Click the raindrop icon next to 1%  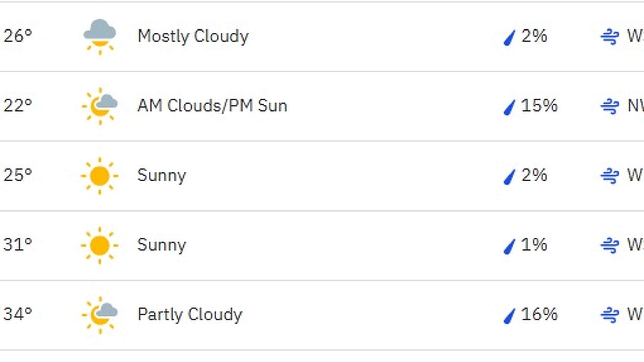pyautogui.click(x=509, y=246)
